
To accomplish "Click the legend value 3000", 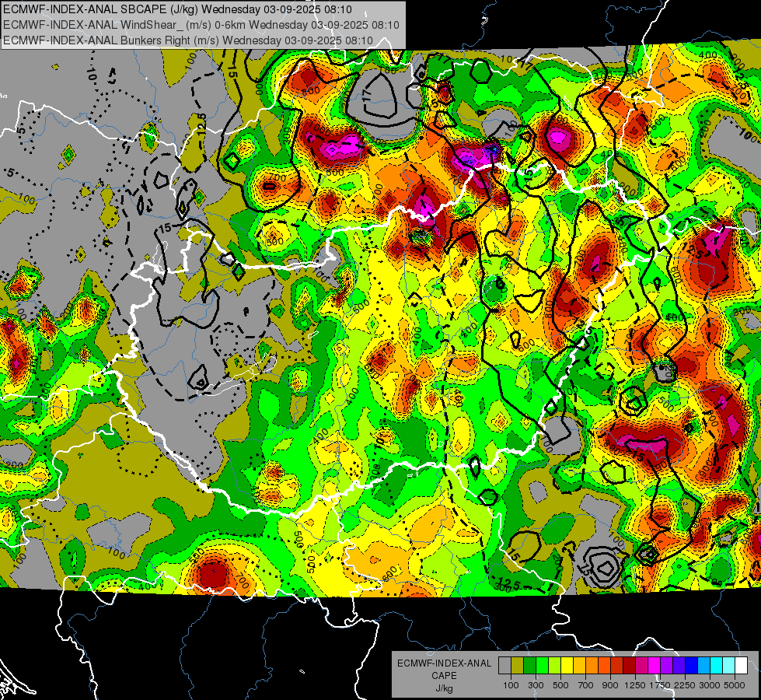I will coord(710,685).
